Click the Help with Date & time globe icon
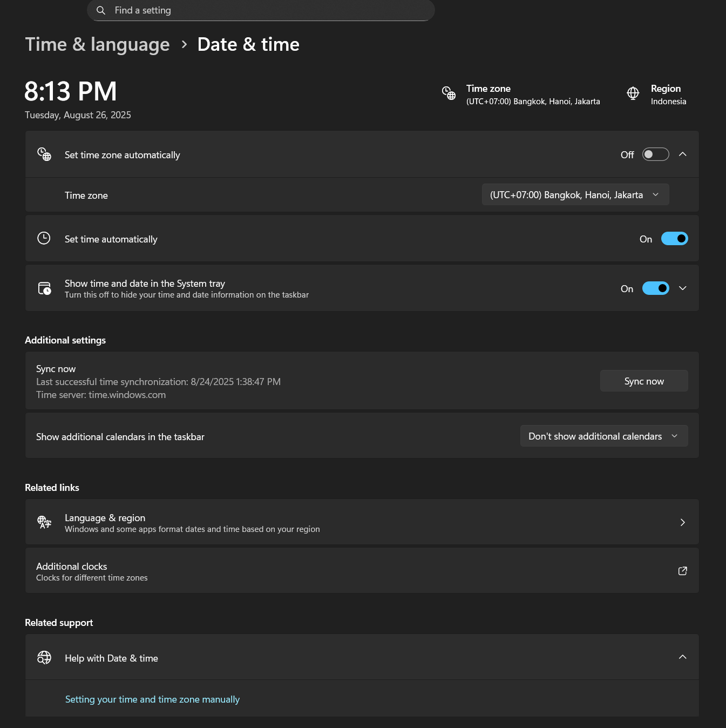This screenshot has height=728, width=726. pyautogui.click(x=44, y=657)
